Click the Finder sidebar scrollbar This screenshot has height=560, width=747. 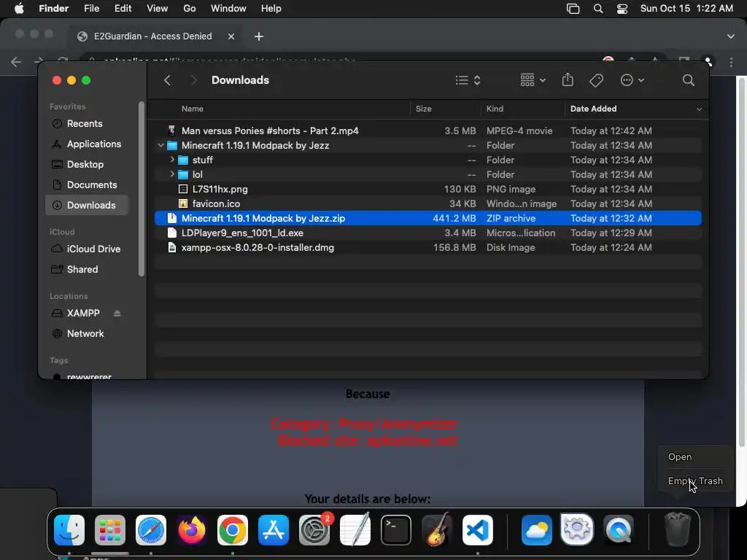141,189
